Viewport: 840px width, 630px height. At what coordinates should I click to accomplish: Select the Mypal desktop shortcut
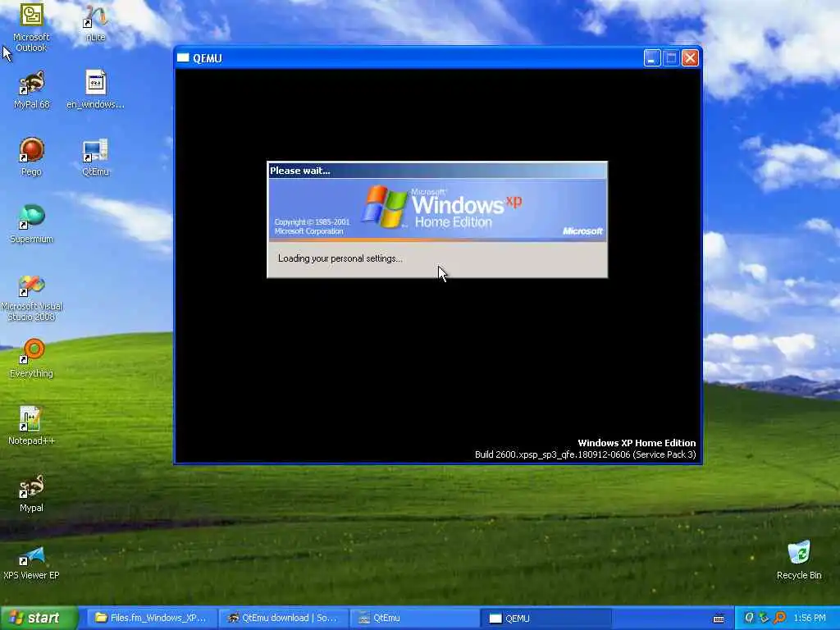[32, 493]
